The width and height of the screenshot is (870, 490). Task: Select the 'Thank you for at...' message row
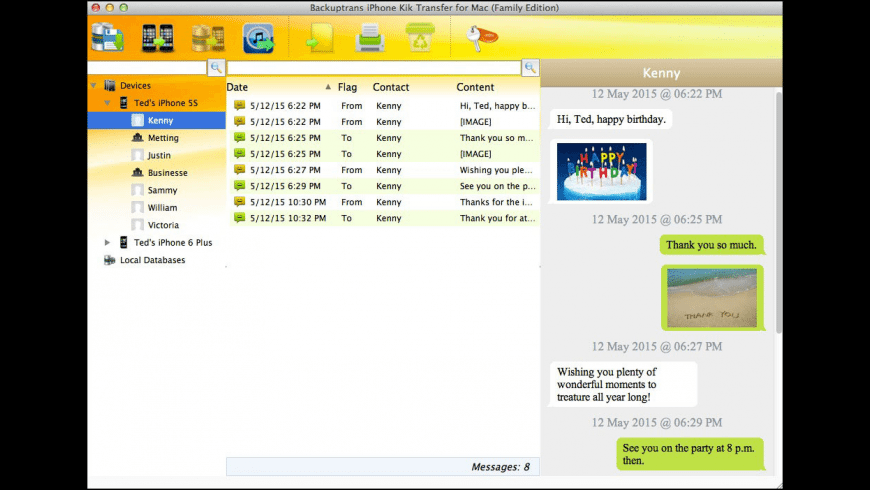[x=384, y=218]
